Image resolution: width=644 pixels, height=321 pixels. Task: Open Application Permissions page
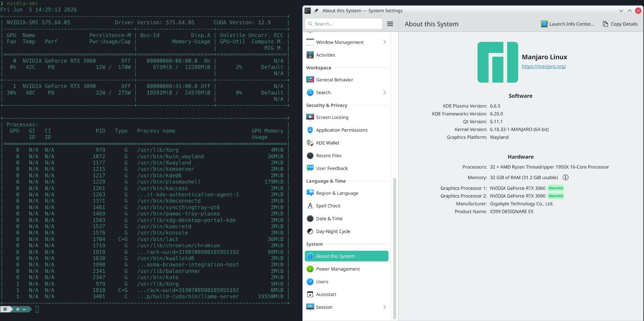[x=346, y=130]
